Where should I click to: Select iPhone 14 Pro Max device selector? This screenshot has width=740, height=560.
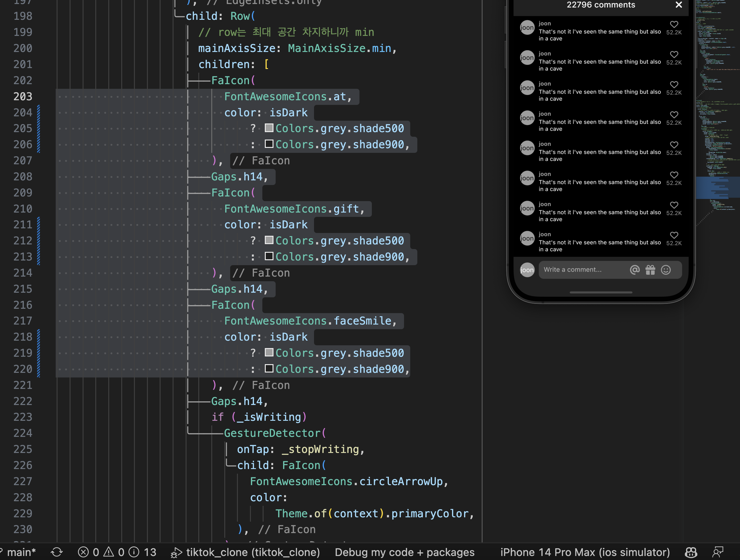pyautogui.click(x=585, y=552)
